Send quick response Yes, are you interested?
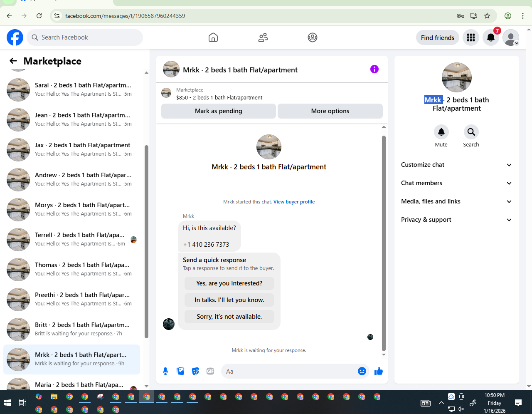 point(229,283)
